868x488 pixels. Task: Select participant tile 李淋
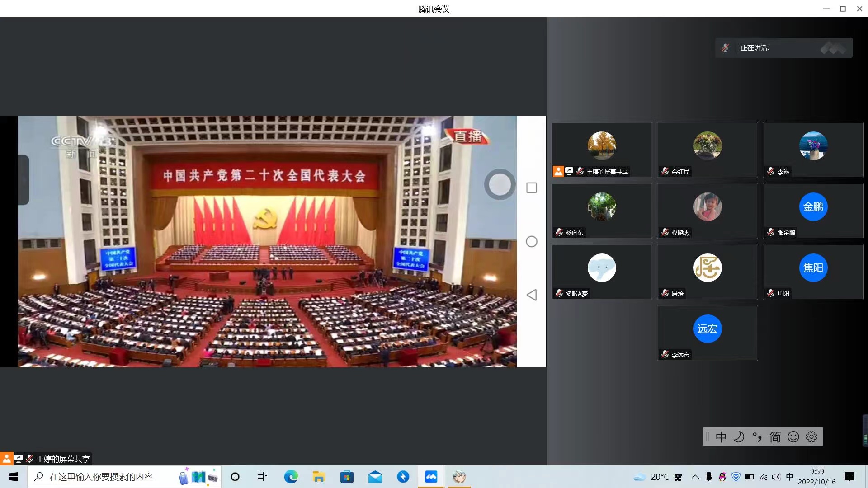tap(813, 150)
